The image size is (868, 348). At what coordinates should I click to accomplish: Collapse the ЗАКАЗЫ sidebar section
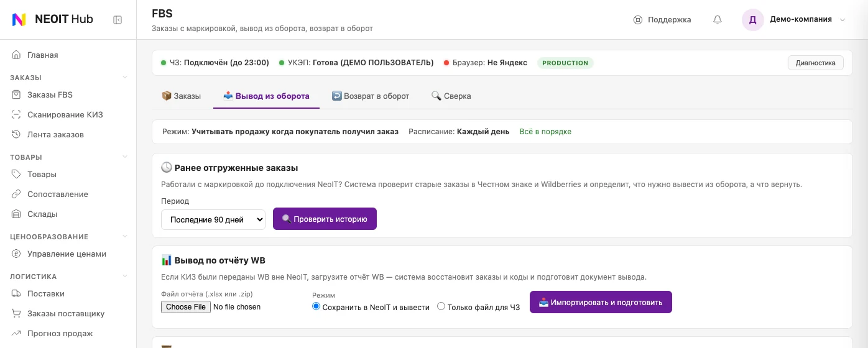(124, 78)
